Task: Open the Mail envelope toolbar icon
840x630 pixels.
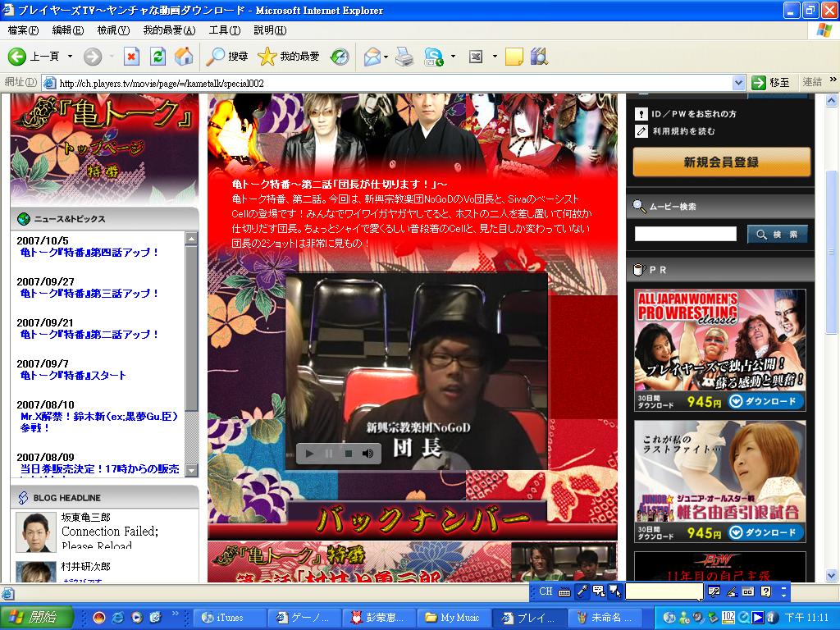Action: tap(372, 57)
